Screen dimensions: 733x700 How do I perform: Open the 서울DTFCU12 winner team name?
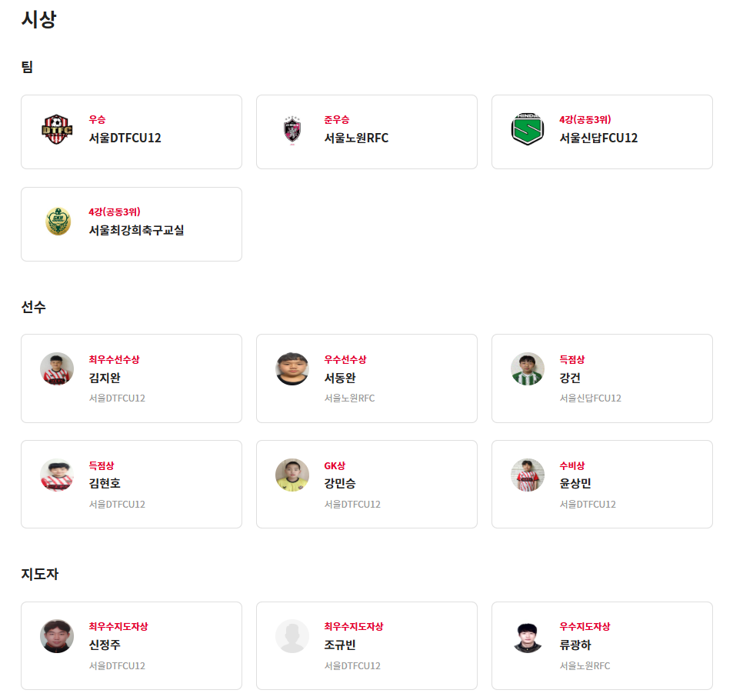[x=125, y=138]
